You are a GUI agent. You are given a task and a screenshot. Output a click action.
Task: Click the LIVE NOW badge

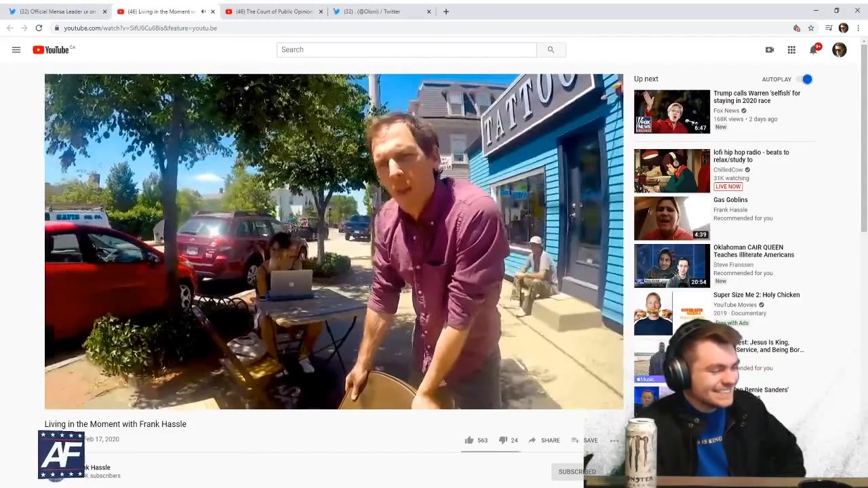point(728,186)
